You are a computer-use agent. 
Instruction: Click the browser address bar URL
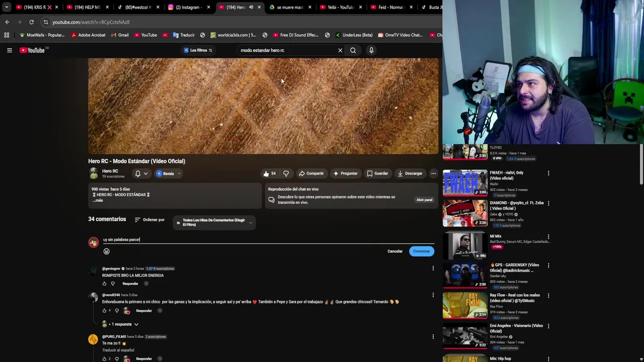click(x=91, y=22)
